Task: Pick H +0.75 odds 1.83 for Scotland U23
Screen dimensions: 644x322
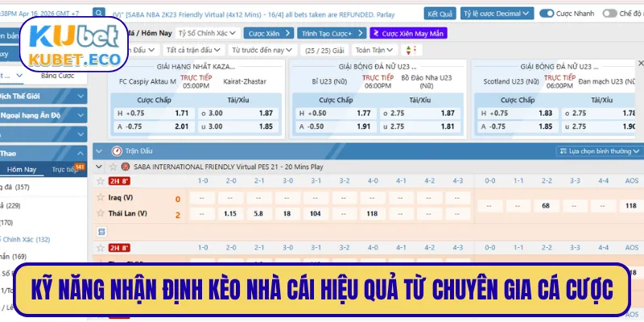Action: tap(518, 114)
